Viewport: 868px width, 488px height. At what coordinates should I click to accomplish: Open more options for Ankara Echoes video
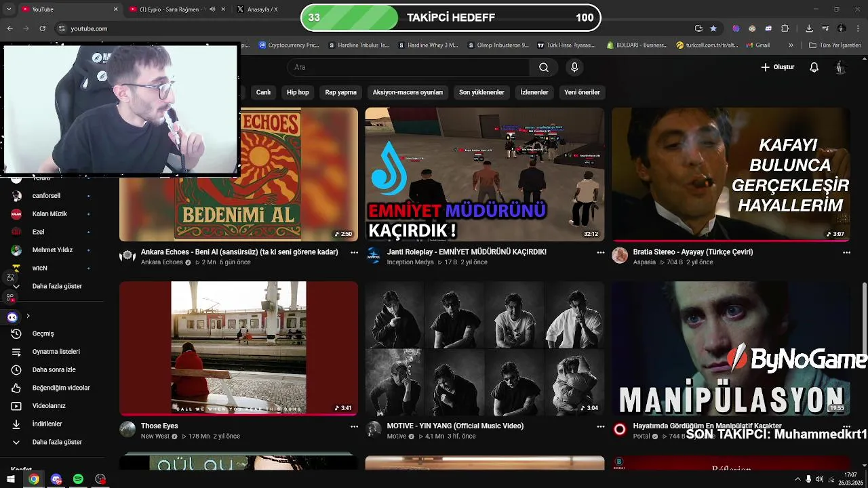coord(354,252)
